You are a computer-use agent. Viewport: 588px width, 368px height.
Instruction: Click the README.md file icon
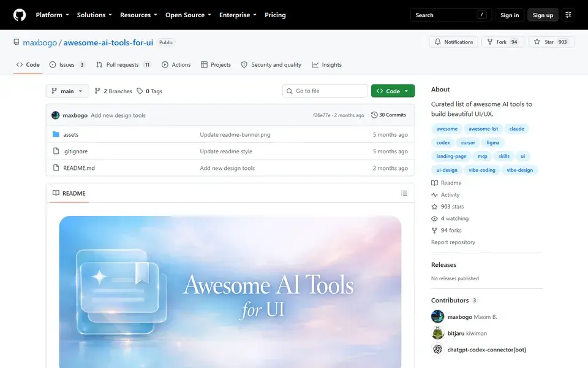[56, 168]
